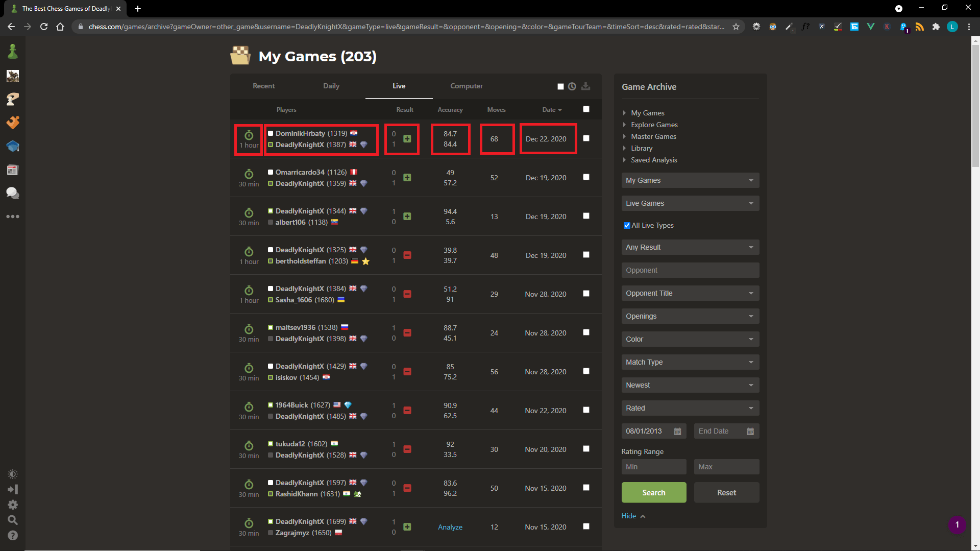Click the Reset button
The width and height of the screenshot is (980, 551).
click(x=726, y=493)
